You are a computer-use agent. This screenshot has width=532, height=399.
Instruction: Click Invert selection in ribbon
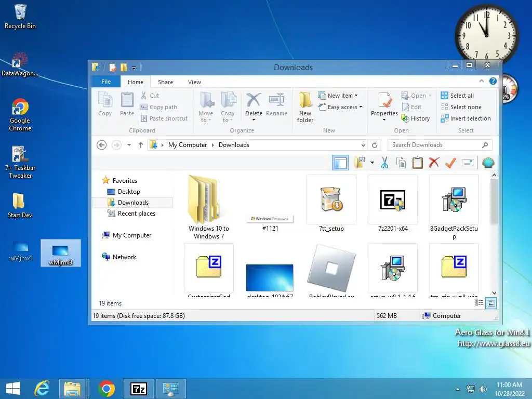tap(466, 118)
